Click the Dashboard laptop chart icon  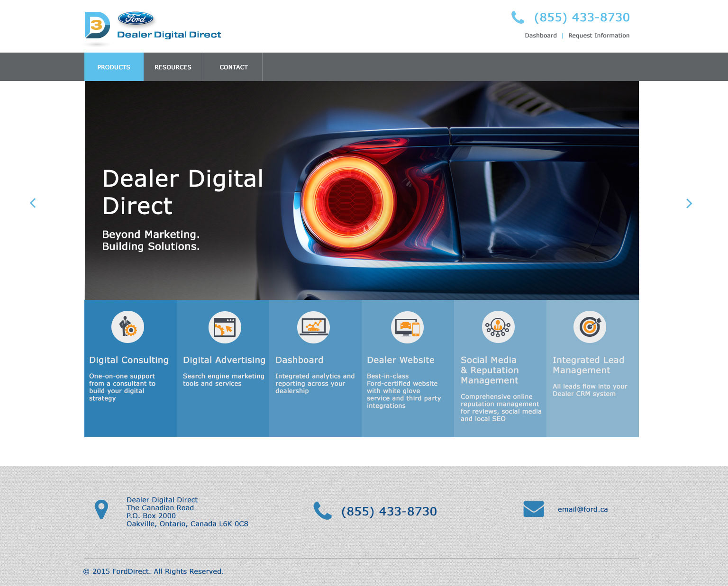click(x=313, y=327)
